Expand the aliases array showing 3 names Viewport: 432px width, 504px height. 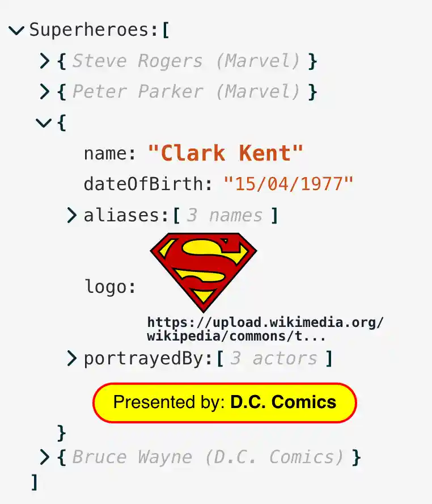[72, 215]
